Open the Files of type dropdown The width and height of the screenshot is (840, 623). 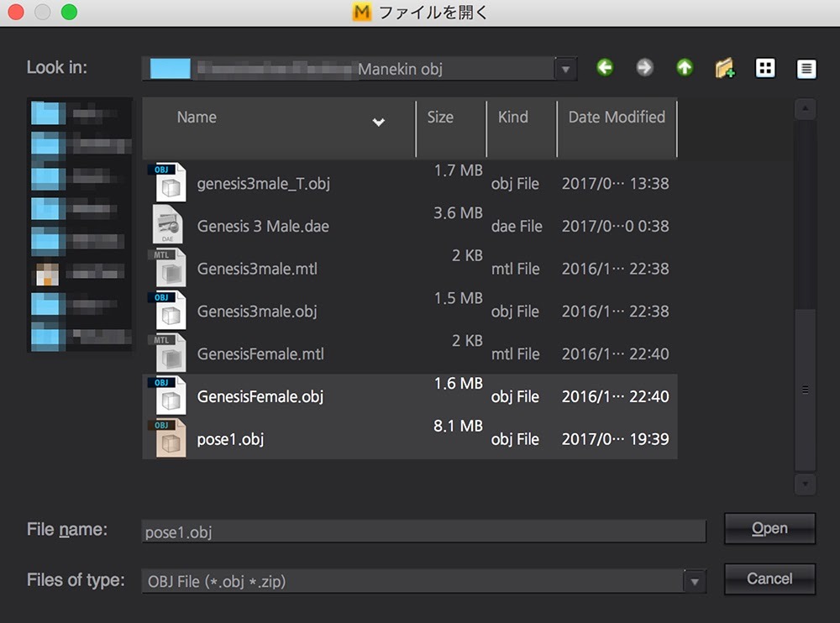click(x=695, y=580)
